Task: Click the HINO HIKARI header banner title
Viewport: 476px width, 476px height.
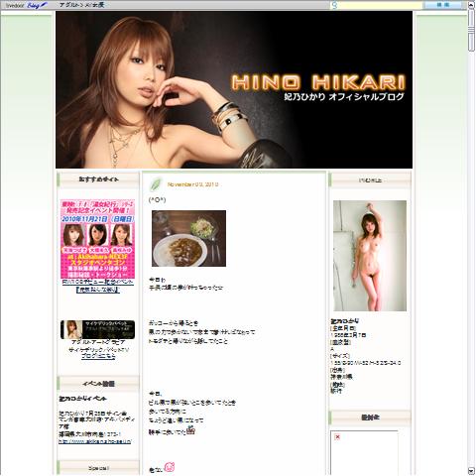Action: pyautogui.click(x=318, y=82)
